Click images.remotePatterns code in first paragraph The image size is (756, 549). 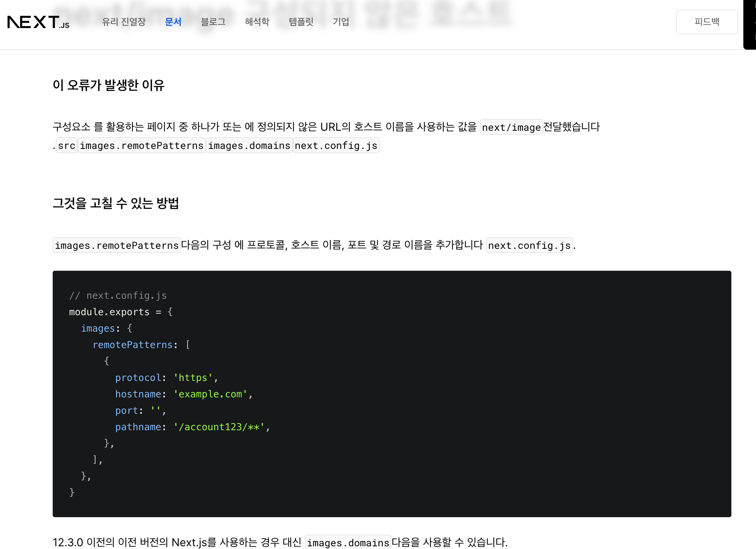tap(142, 146)
